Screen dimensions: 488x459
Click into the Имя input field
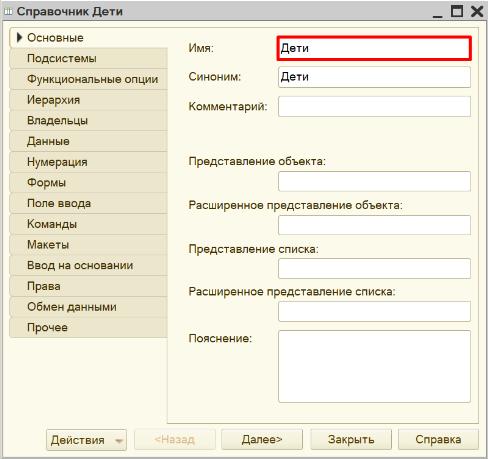pos(374,48)
